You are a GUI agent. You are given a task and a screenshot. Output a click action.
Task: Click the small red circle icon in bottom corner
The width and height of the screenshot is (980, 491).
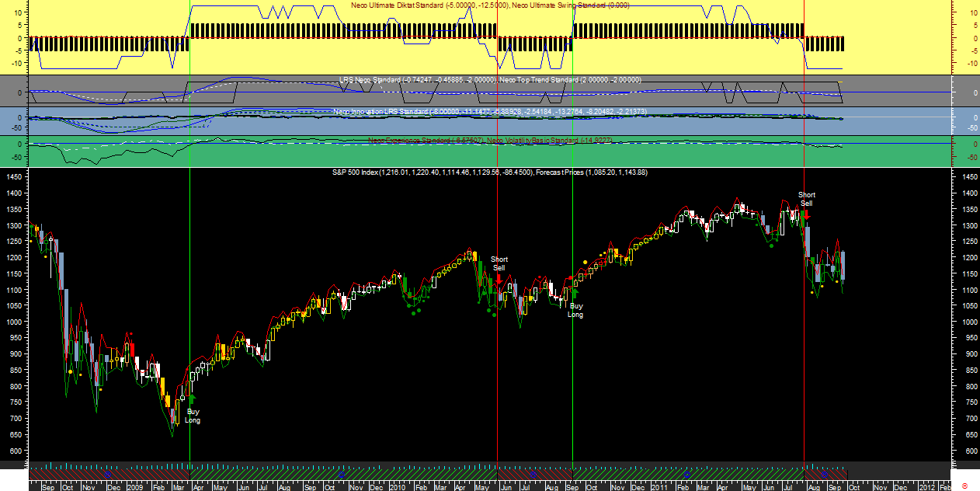pos(965,486)
